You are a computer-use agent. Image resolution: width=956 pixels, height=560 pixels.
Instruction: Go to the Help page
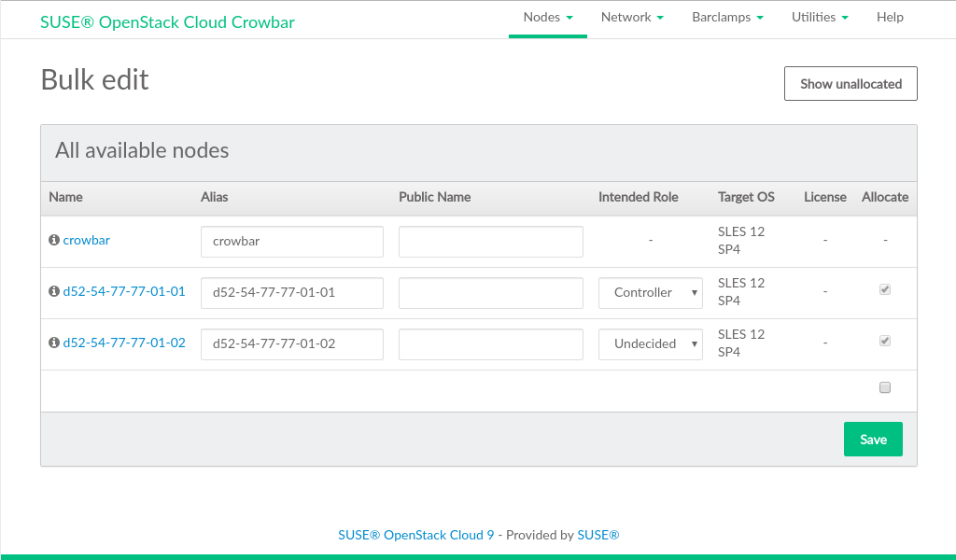(x=890, y=18)
